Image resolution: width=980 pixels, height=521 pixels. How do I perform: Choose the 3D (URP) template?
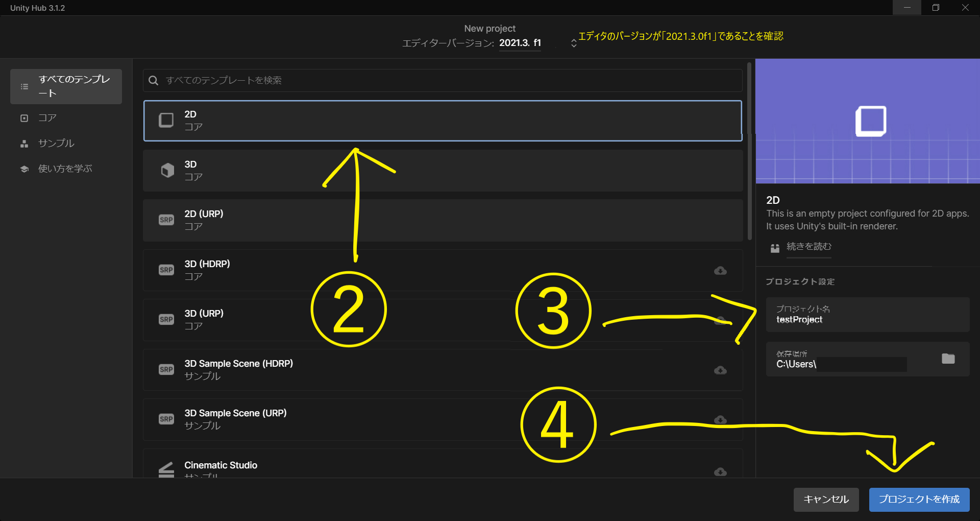pos(443,320)
